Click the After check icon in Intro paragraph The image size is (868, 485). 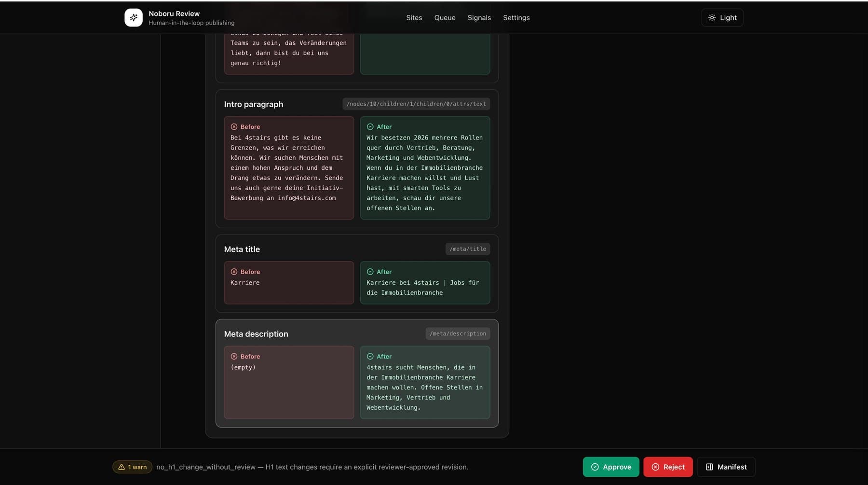(x=370, y=127)
